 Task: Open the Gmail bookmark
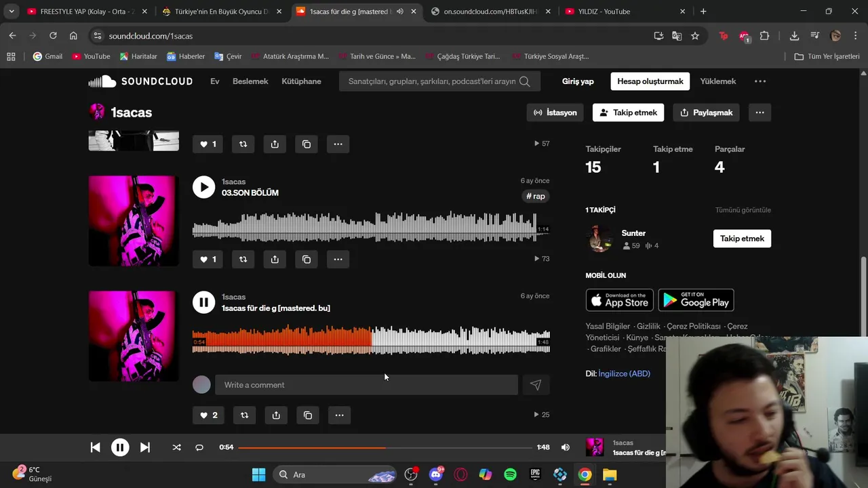click(47, 56)
